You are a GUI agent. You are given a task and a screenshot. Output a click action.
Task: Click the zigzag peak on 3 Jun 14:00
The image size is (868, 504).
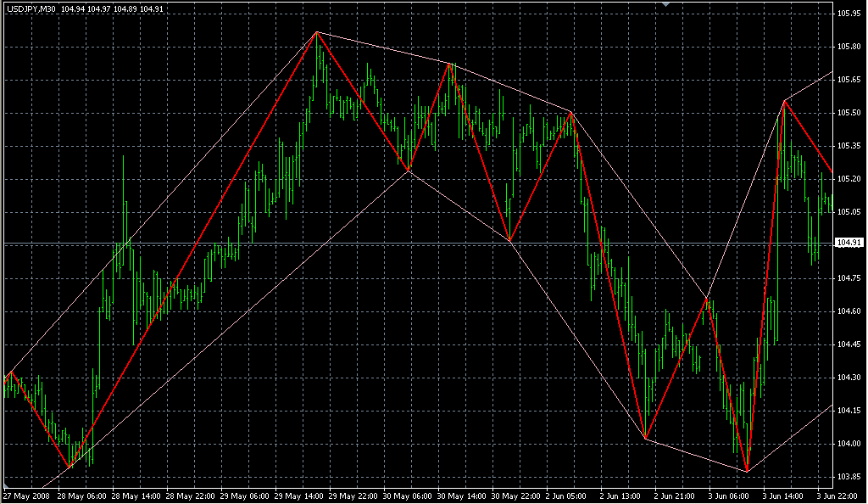[x=785, y=100]
